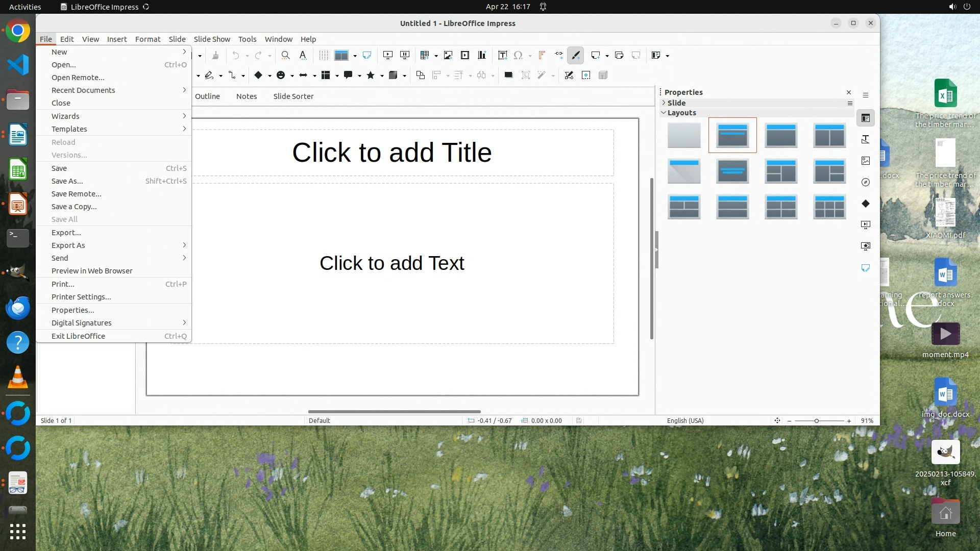
Task: Select the Title, 2 Content layout thumbnail
Action: [x=829, y=135]
